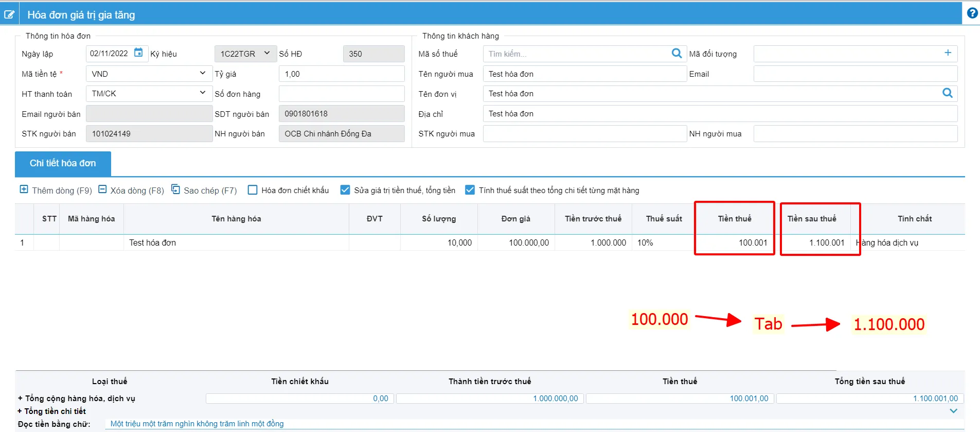The height and width of the screenshot is (432, 980).
Task: Click the Thành tiền trước thuế total 1.000.000,00
Action: click(x=490, y=399)
